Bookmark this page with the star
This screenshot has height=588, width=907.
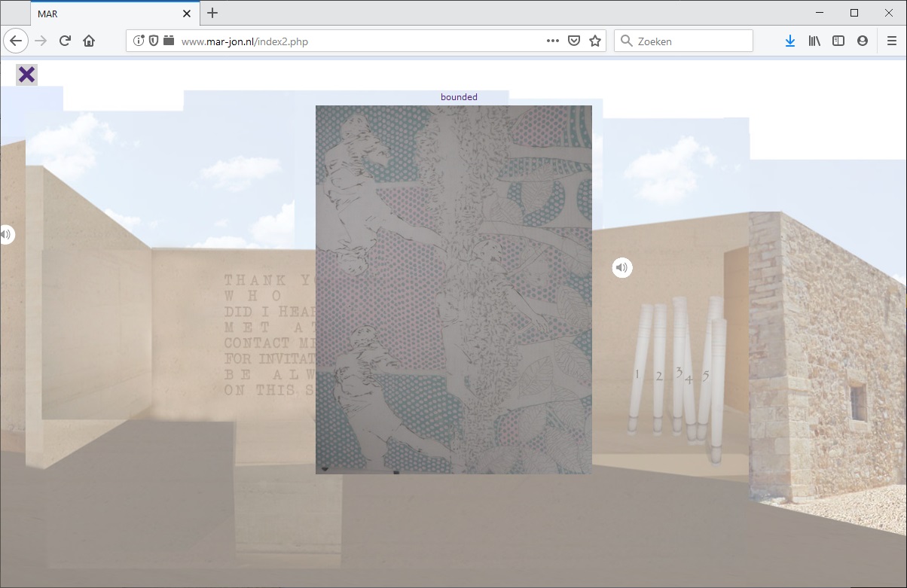[595, 41]
